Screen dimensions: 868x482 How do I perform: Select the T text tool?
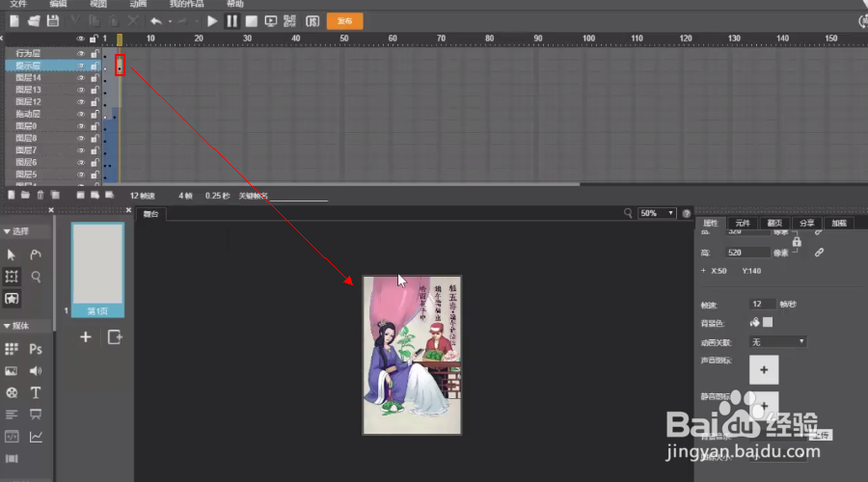[36, 392]
